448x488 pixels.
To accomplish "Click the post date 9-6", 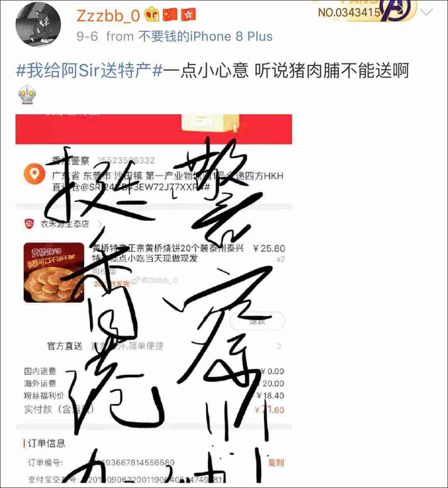I will tap(87, 36).
